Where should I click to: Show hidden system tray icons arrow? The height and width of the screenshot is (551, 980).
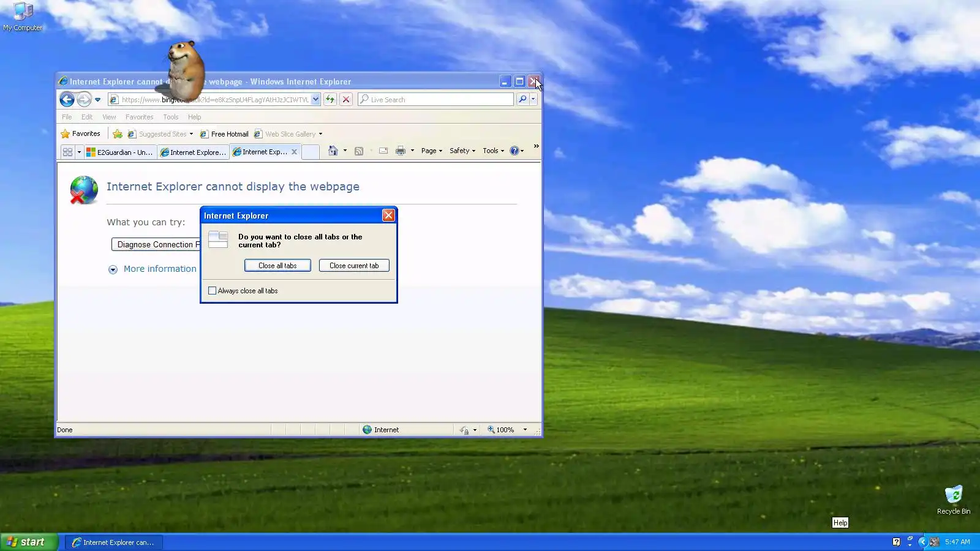(x=922, y=542)
